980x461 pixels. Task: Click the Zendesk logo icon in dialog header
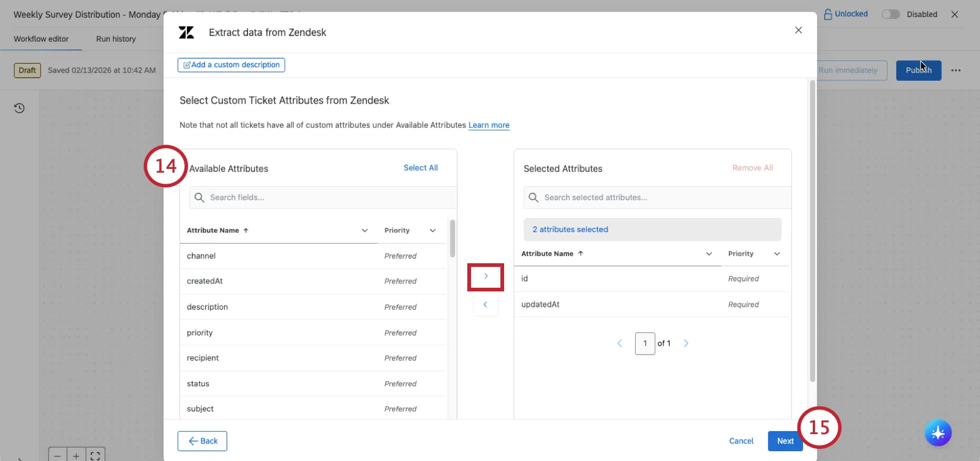pyautogui.click(x=186, y=32)
